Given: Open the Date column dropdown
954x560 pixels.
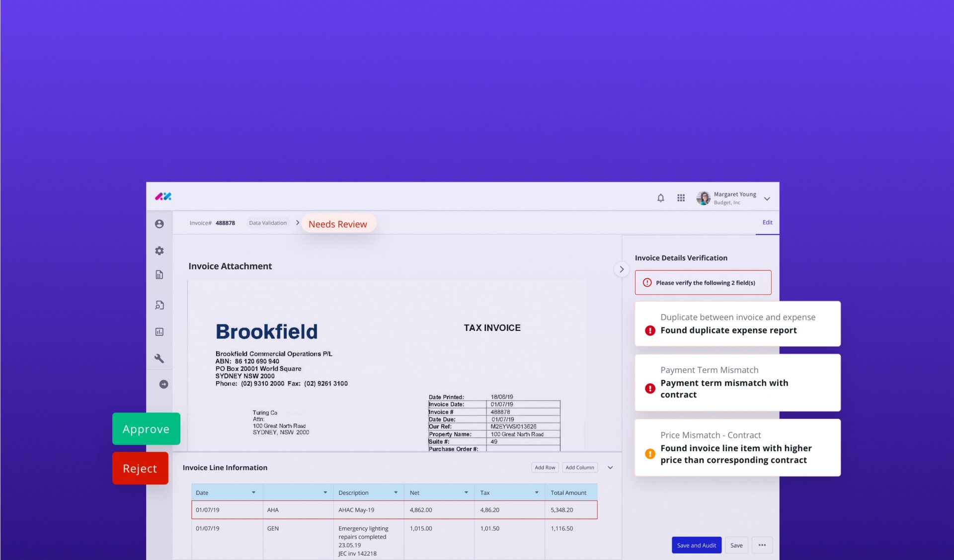Looking at the screenshot, I should [253, 492].
